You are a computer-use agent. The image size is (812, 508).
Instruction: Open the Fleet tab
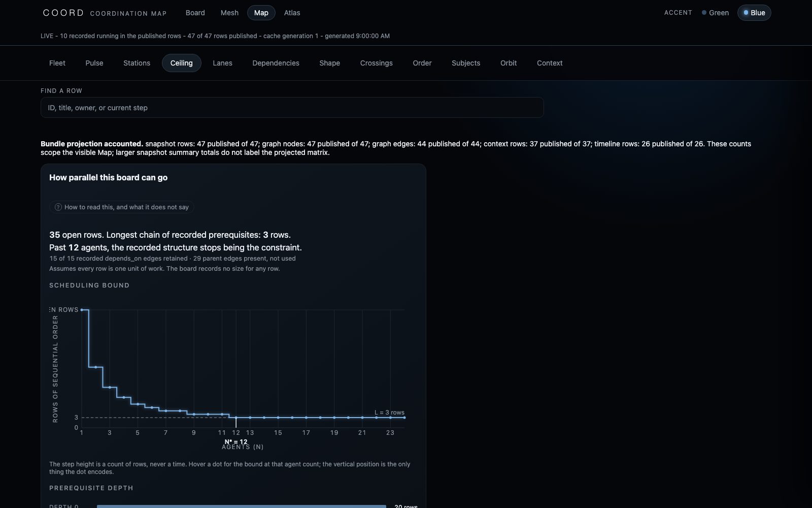point(57,63)
